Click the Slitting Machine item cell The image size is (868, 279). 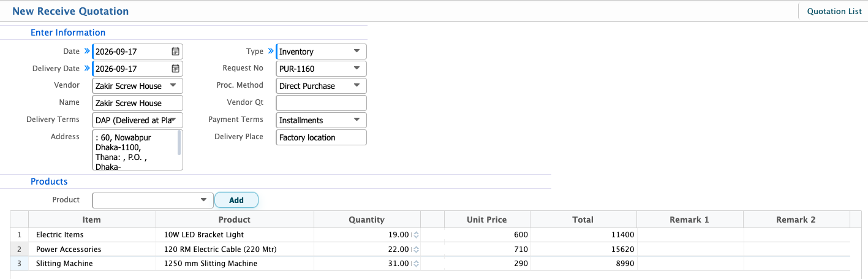tap(92, 264)
